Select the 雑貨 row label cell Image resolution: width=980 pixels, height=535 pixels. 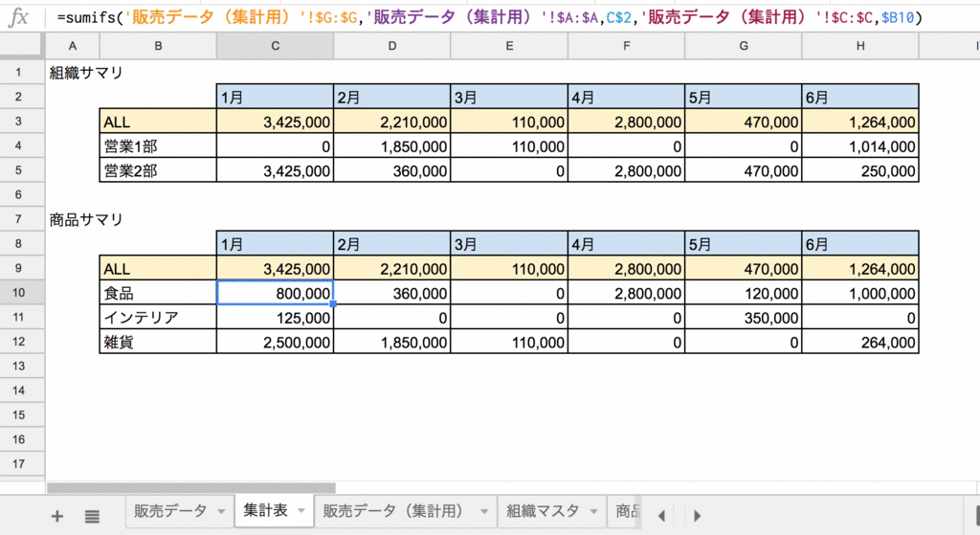158,342
